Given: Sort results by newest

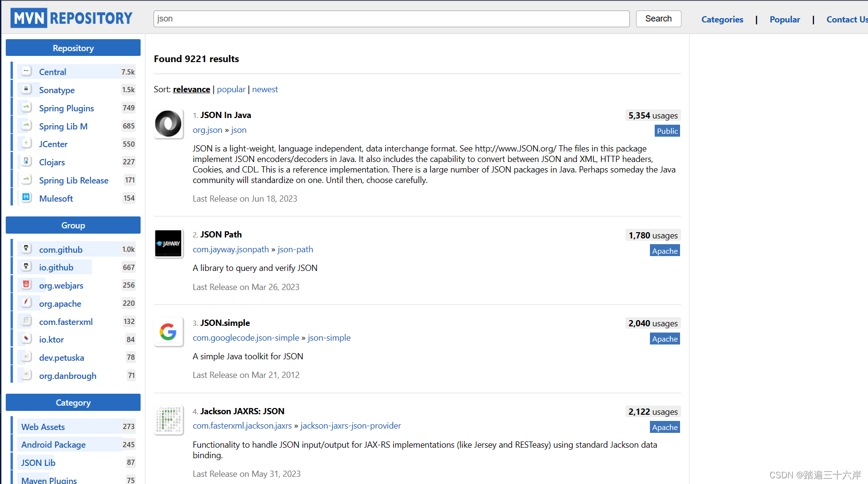Looking at the screenshot, I should pyautogui.click(x=265, y=89).
